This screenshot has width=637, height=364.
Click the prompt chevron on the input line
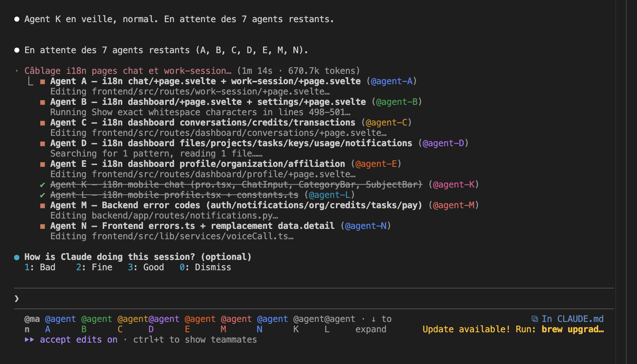[x=16, y=298]
